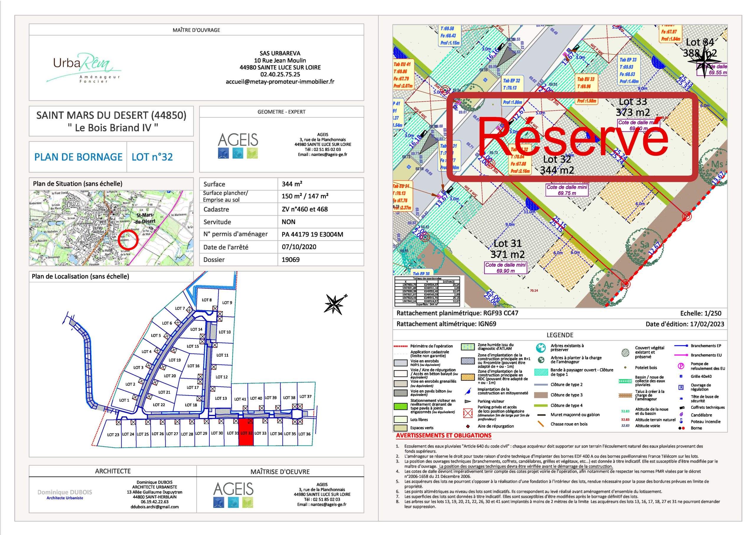756x535 pixels.
Task: Click the AGEIS logo under Géomètre-Expert
Action: pos(238,146)
